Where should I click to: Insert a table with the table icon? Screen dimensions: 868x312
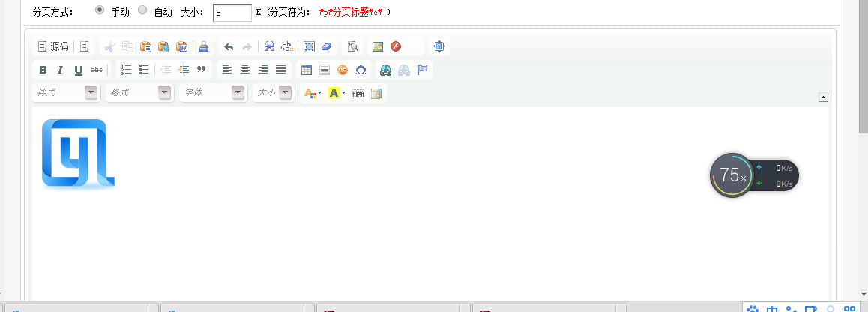point(306,70)
